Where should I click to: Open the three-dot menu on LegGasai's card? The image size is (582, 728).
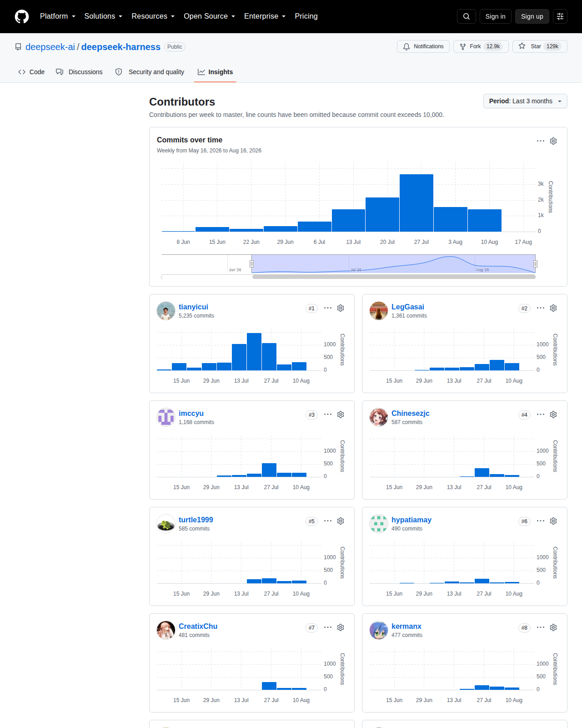tap(541, 308)
